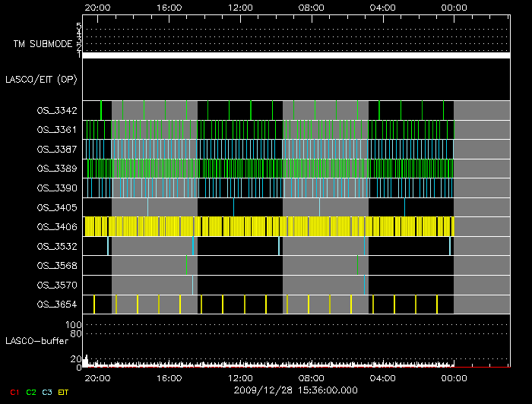Click the TM SUBMODE axis label
Viewport: 532px width, 404px height.
(43, 44)
